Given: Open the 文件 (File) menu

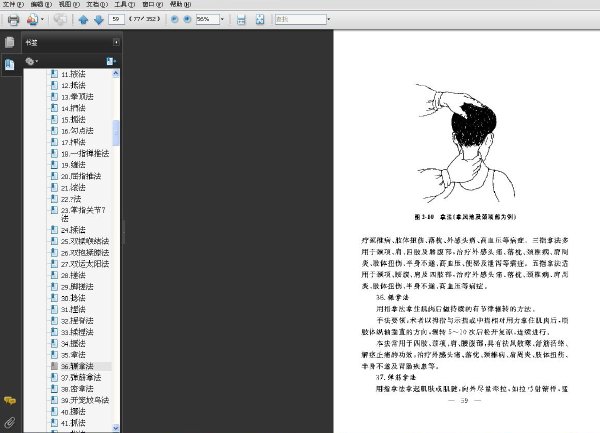Looking at the screenshot, I should coord(13,4).
